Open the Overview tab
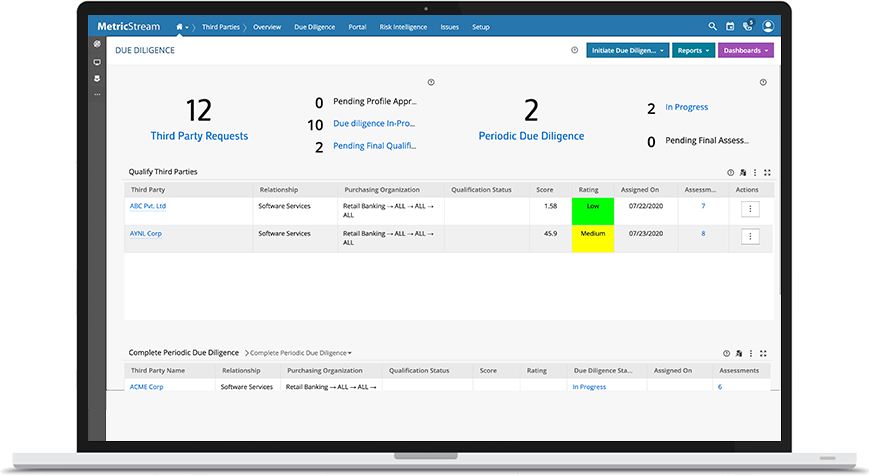The height and width of the screenshot is (475, 870). click(x=267, y=27)
